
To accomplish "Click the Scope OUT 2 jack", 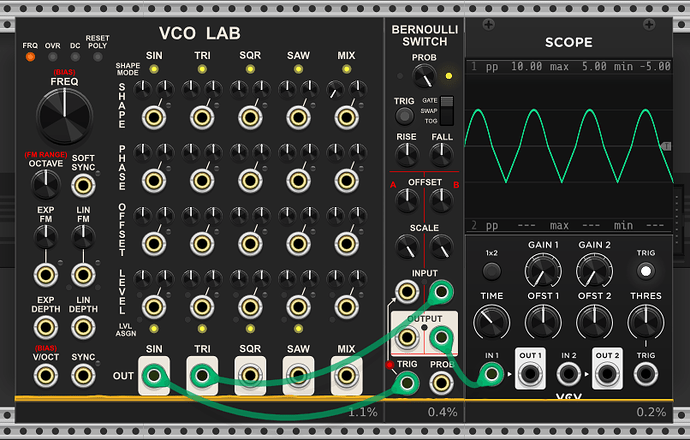I will [607, 374].
